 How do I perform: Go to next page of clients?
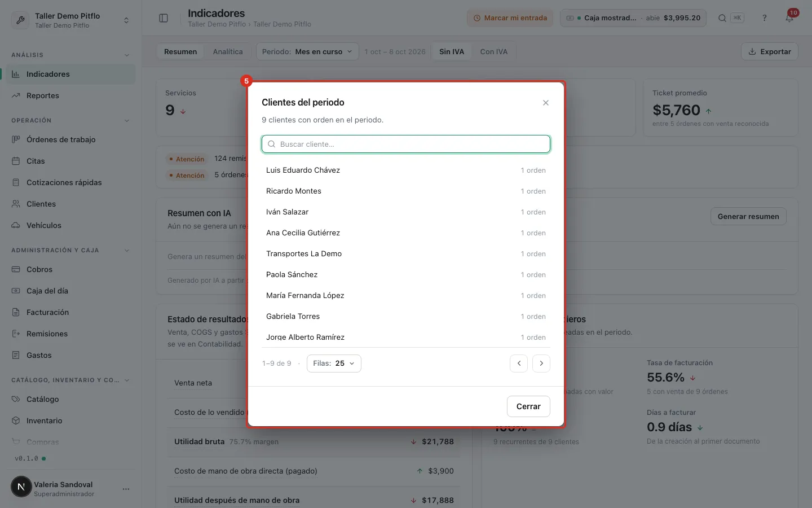pos(541,364)
